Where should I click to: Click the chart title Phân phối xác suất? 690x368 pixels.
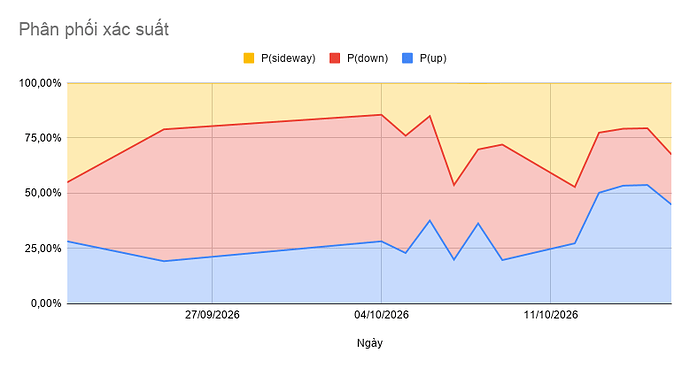click(x=94, y=29)
